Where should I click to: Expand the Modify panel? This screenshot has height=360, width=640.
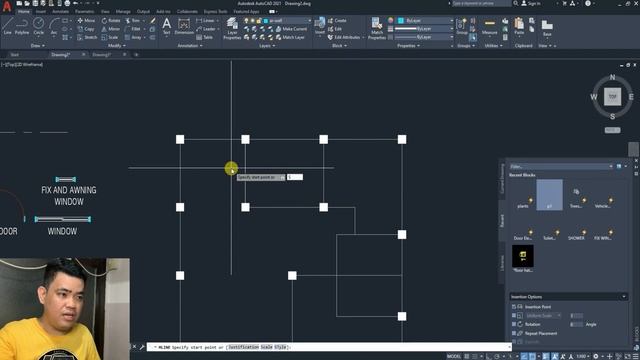point(117,46)
